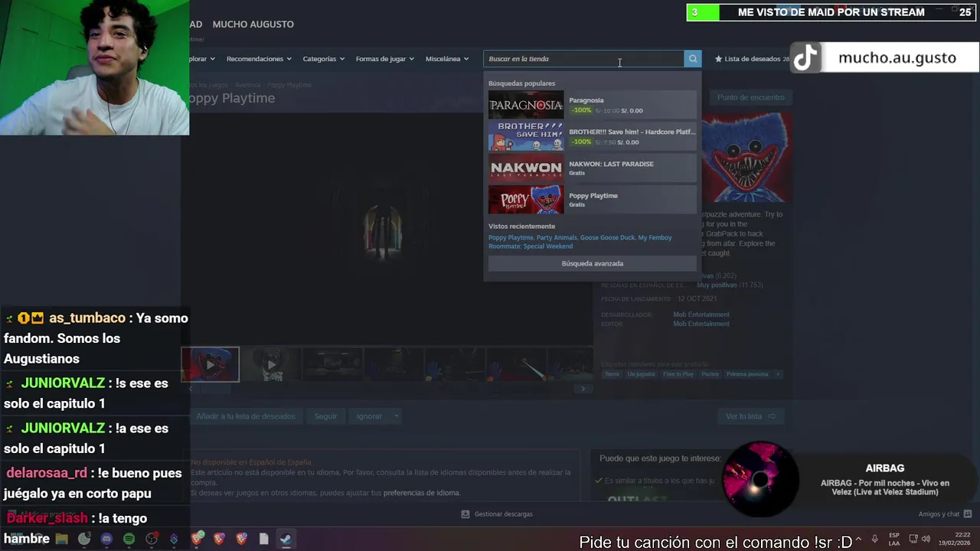Open the ESP LAA language selector
The width and height of the screenshot is (980, 551).
pyautogui.click(x=894, y=539)
